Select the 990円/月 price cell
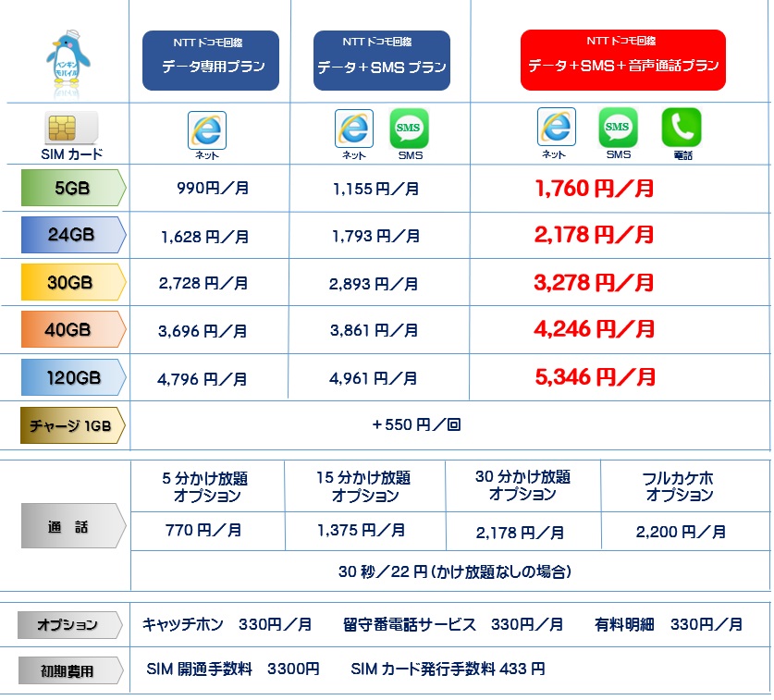774x700 pixels. tap(213, 188)
